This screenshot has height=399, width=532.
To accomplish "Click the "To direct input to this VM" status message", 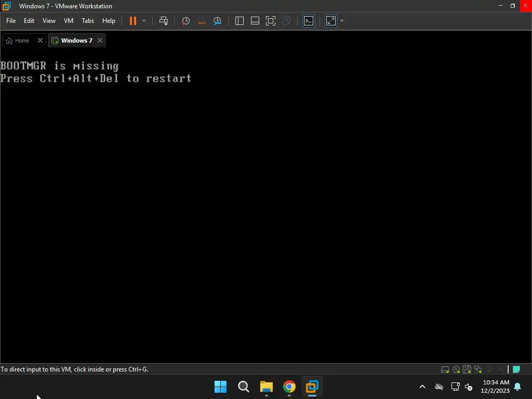I will tap(74, 369).
